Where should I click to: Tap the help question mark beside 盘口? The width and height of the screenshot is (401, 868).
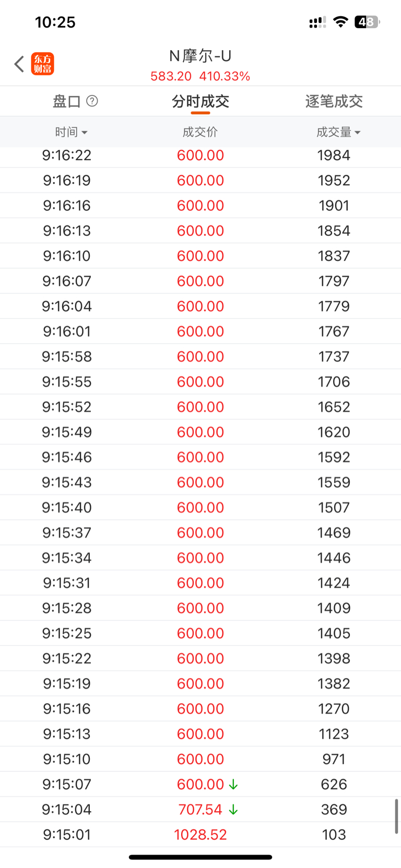tap(92, 101)
